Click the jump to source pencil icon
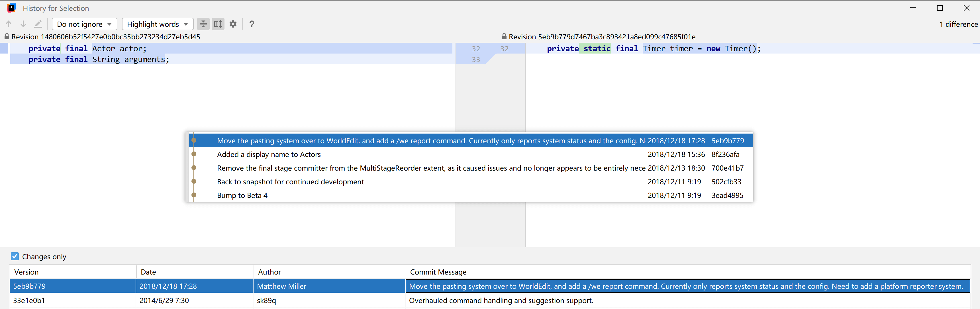 [38, 24]
